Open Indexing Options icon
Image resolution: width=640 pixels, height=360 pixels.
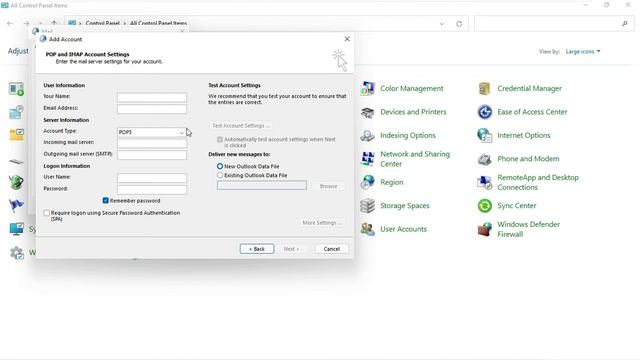[367, 136]
